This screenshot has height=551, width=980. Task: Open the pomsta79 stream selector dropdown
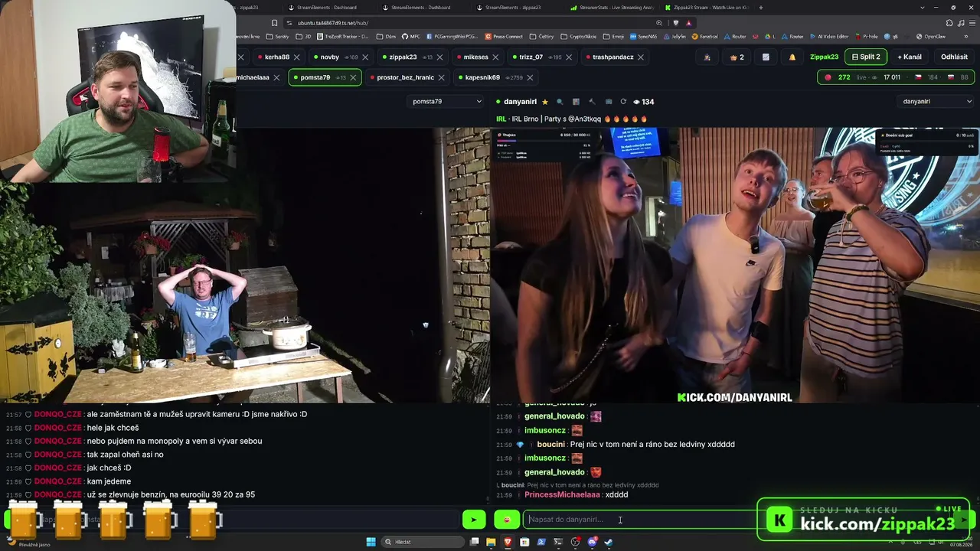pos(446,102)
